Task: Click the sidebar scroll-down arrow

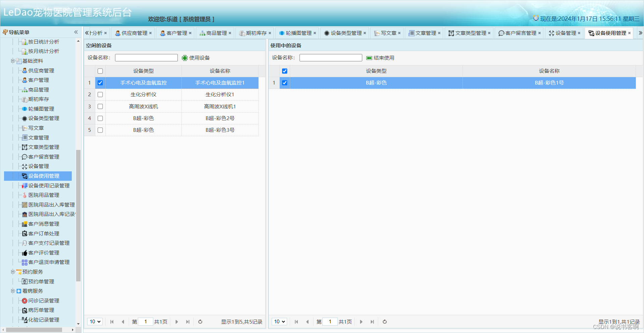Action: pos(78,324)
